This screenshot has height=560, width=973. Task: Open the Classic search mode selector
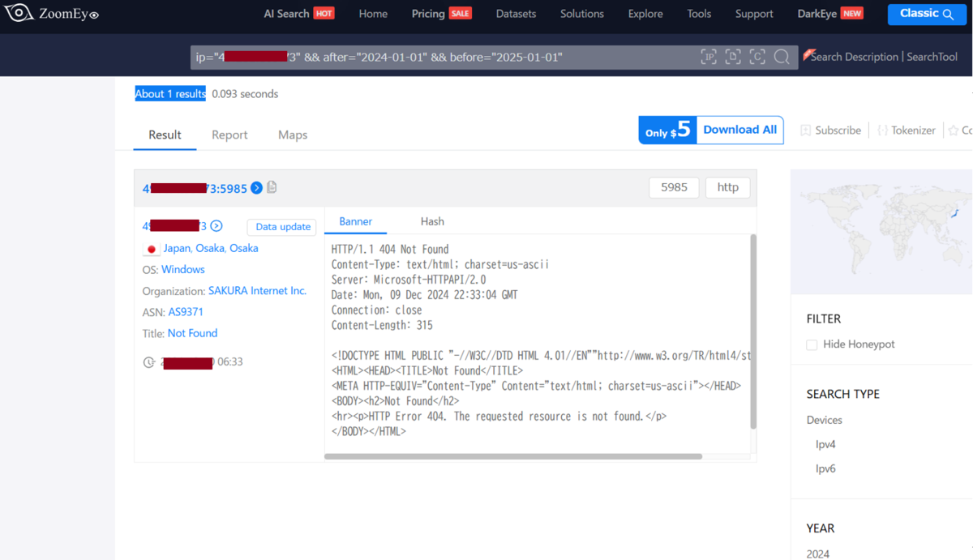coord(927,14)
